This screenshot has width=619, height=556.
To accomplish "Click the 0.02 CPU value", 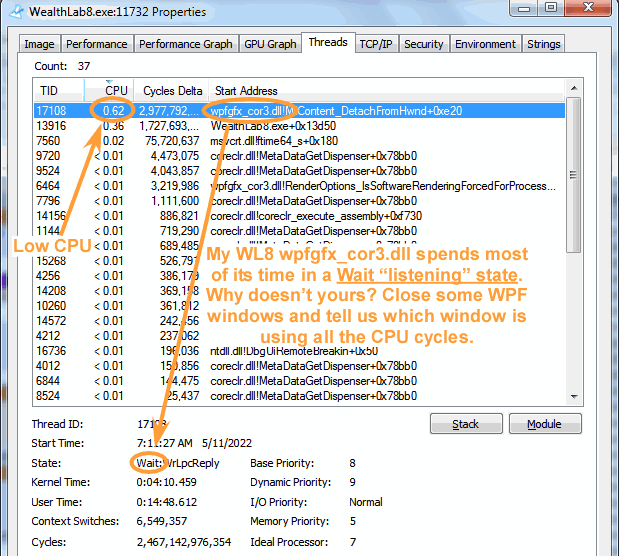I will tap(113, 141).
